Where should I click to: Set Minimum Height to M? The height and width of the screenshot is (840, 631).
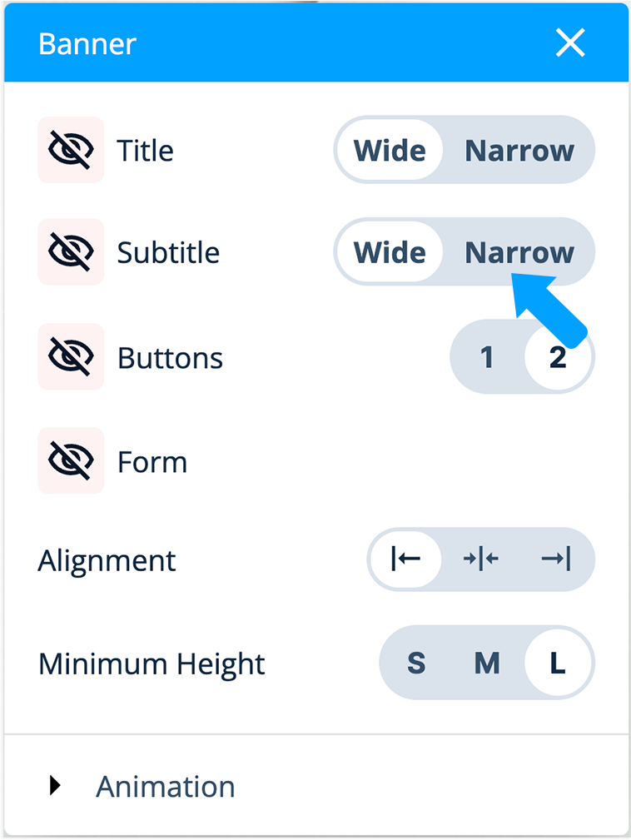click(487, 664)
